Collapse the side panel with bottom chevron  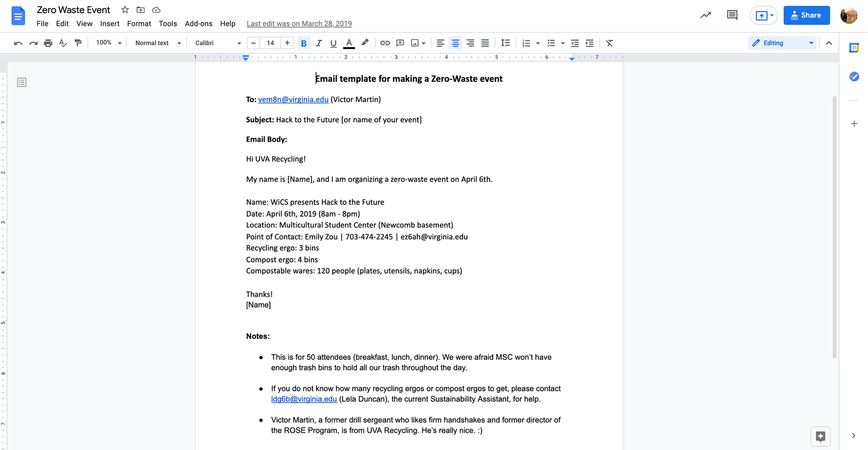coord(854,436)
